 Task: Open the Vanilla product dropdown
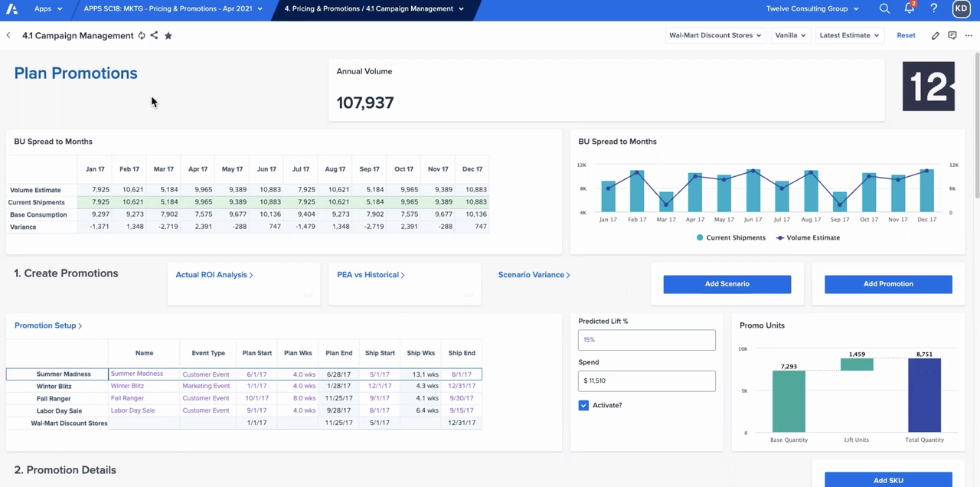point(790,35)
